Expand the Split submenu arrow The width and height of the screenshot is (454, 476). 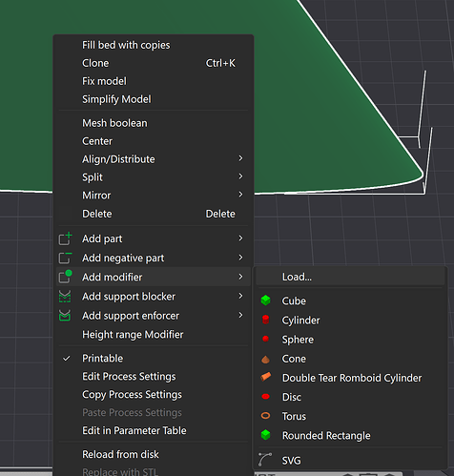(240, 176)
